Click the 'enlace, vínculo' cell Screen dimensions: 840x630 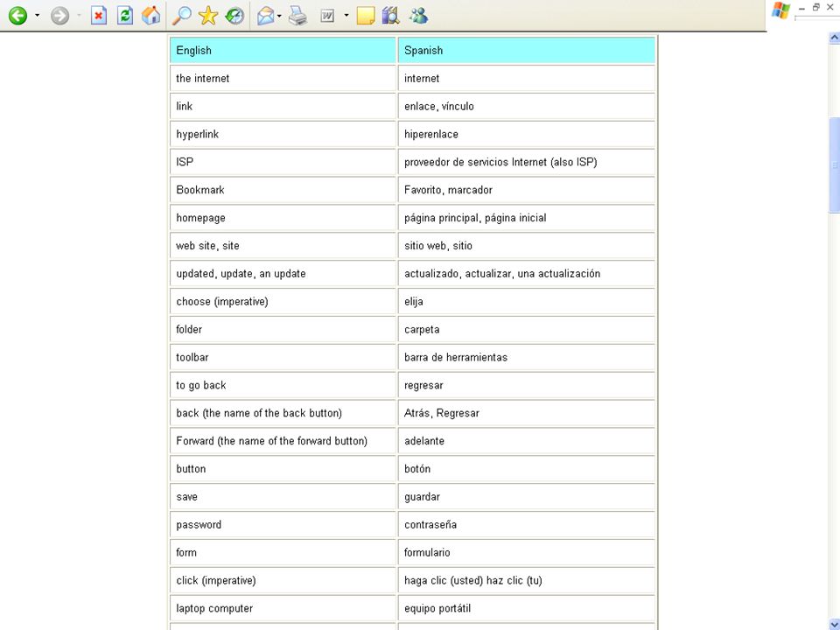(527, 106)
